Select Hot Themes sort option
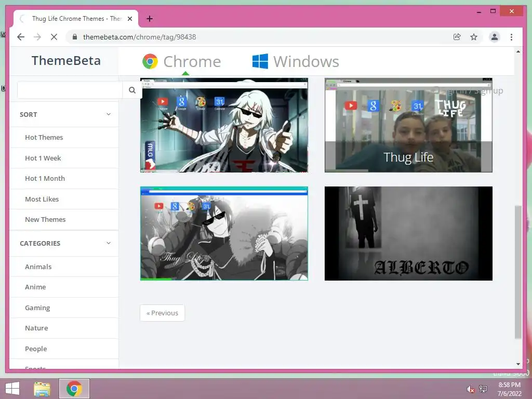This screenshot has height=399, width=532. [x=44, y=137]
